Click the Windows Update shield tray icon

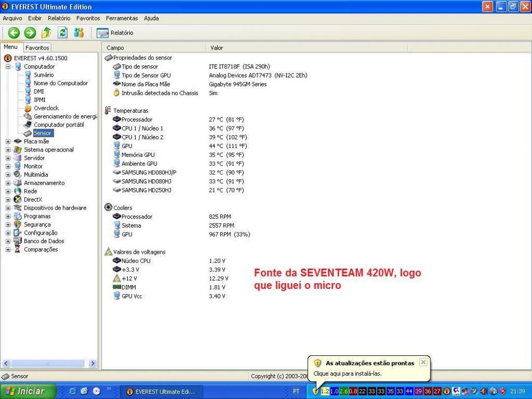coord(315,391)
